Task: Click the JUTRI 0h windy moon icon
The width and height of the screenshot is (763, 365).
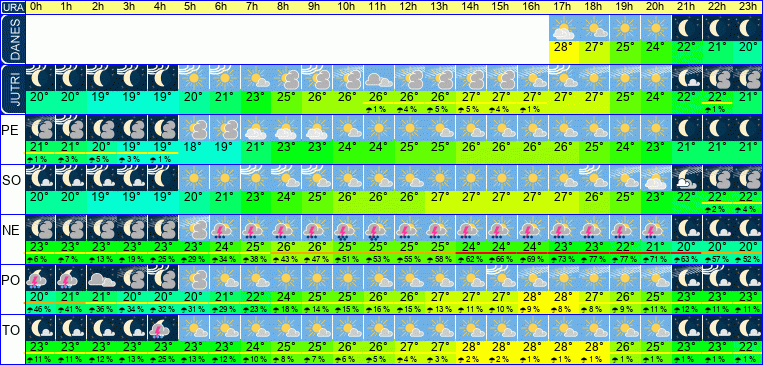Action: [x=40, y=77]
